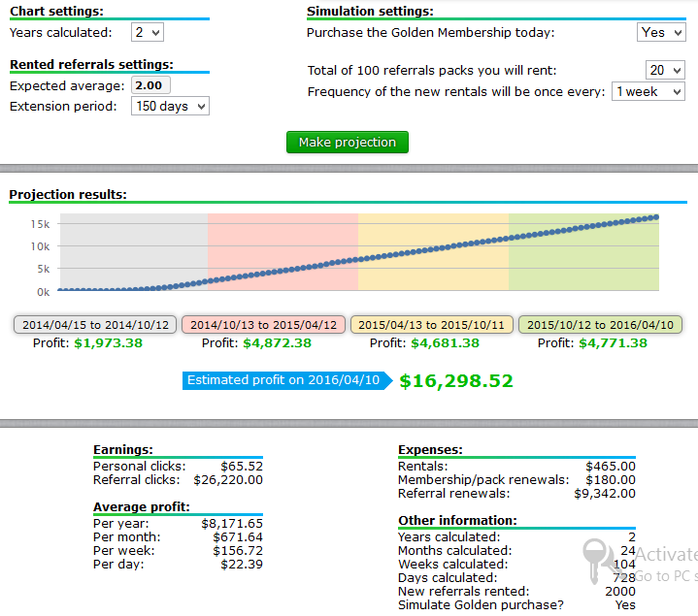Image resolution: width=698 pixels, height=616 pixels.
Task: Open the referrals packs count dropdown
Action: (x=665, y=70)
